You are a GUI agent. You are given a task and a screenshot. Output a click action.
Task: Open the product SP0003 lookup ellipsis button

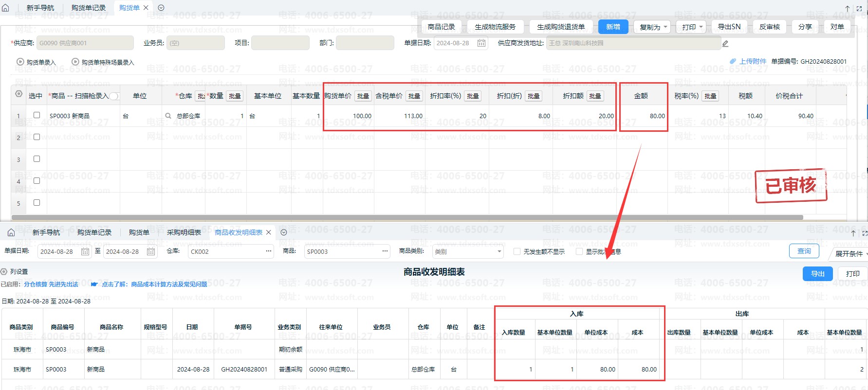click(x=385, y=251)
